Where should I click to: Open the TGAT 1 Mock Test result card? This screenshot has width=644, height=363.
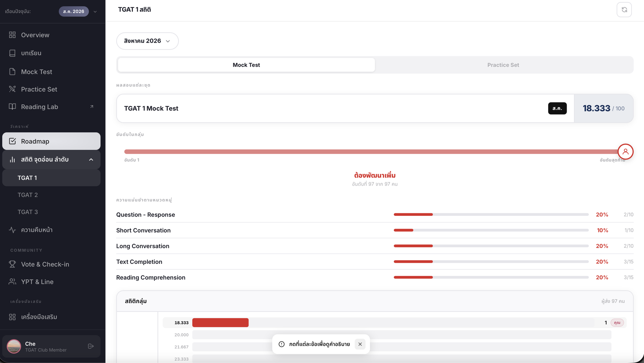[x=375, y=108]
